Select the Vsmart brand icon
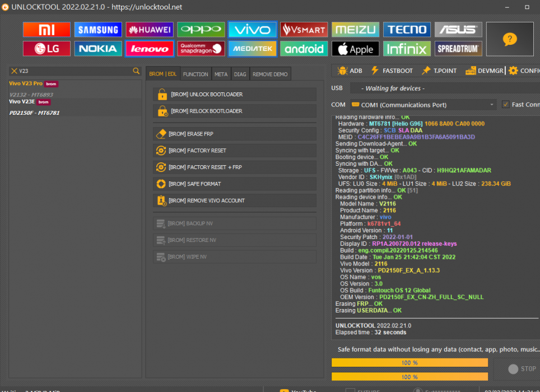 [x=304, y=30]
